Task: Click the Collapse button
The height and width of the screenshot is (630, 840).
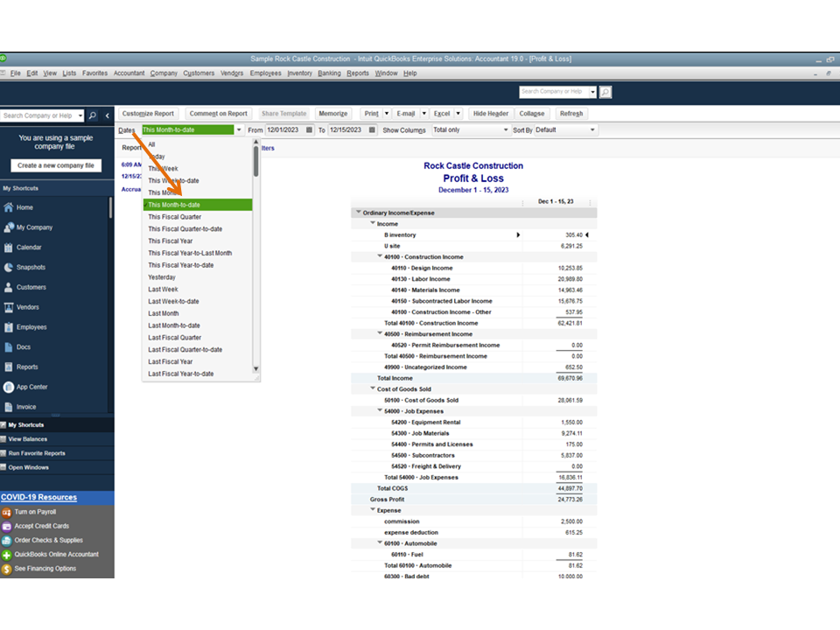Action: point(532,114)
